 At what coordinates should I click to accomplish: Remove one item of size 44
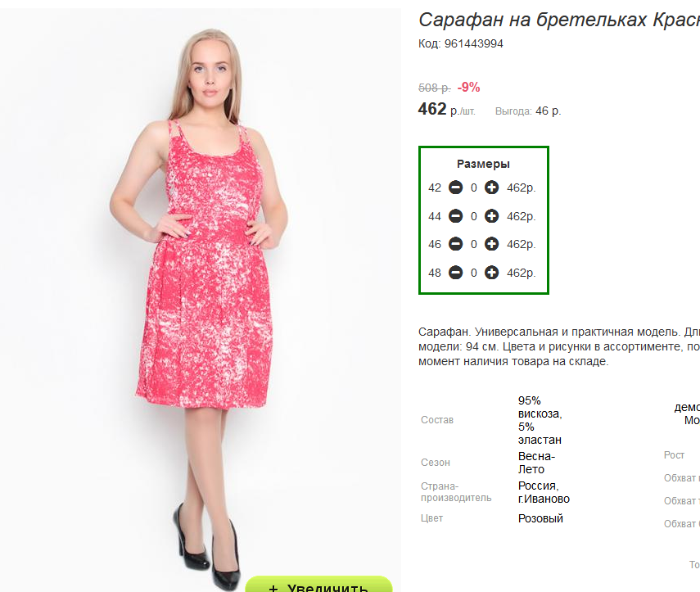[x=455, y=216]
